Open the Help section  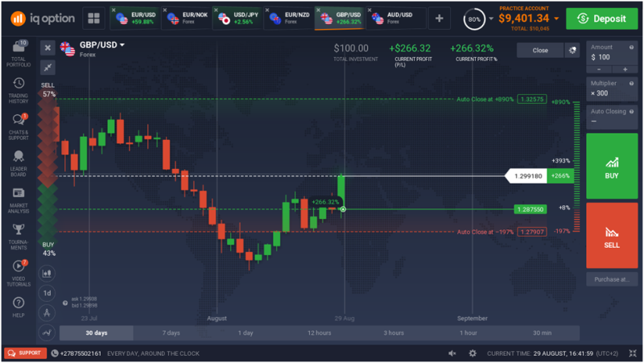19,307
